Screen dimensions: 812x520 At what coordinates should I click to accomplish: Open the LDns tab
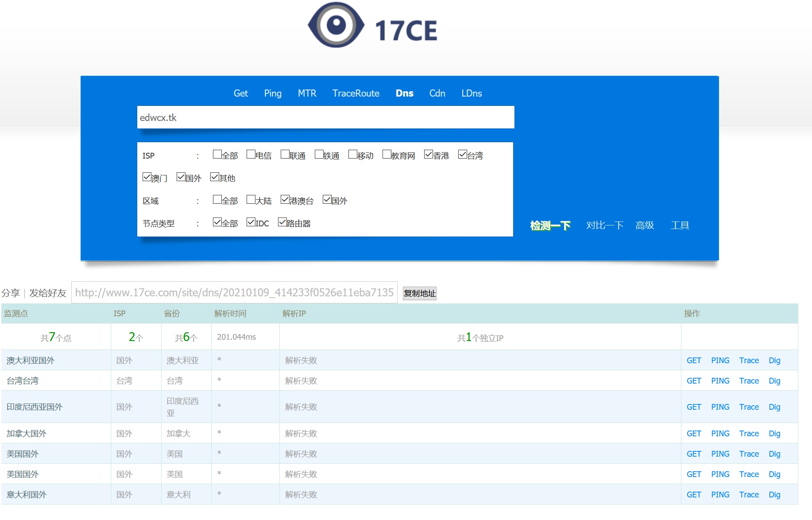point(471,93)
